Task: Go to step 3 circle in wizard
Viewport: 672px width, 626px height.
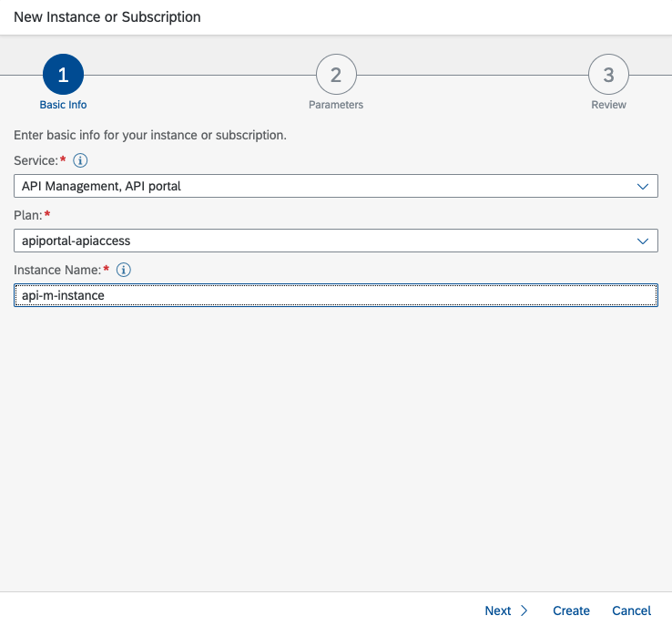Action: coord(608,76)
